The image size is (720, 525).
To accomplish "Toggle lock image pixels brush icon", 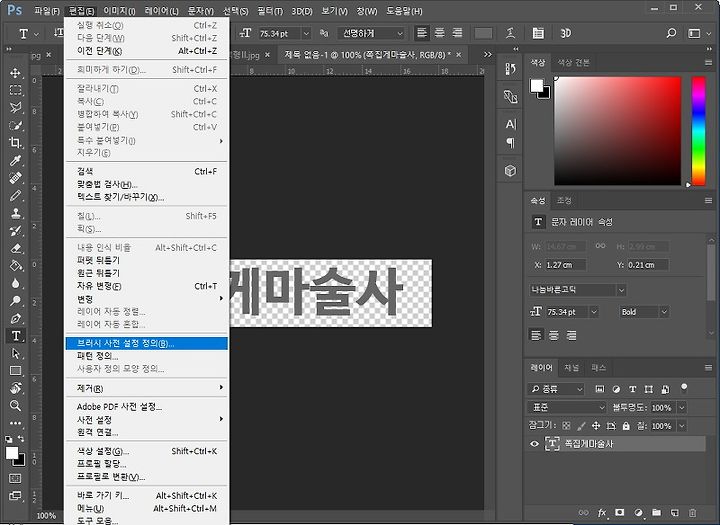I will (x=581, y=426).
